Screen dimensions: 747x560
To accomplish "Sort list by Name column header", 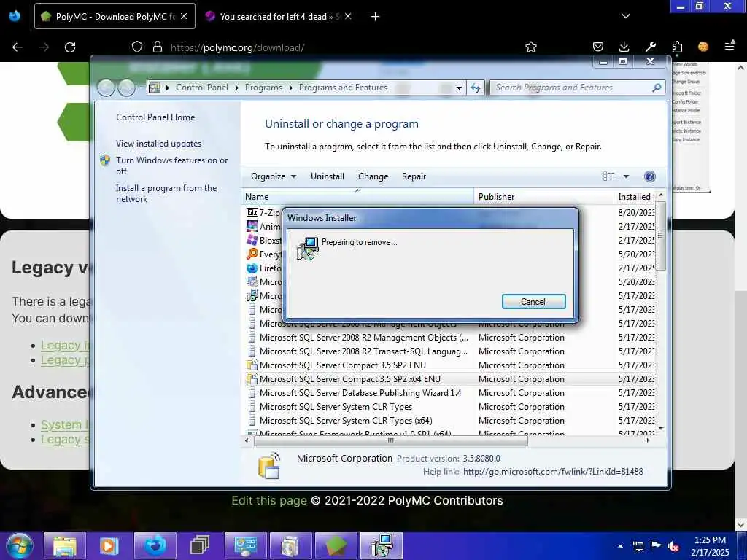I will tap(357, 197).
